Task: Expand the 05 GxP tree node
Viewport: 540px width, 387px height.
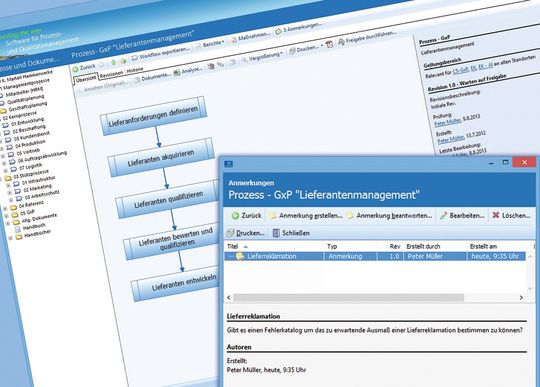Action: tap(7, 216)
